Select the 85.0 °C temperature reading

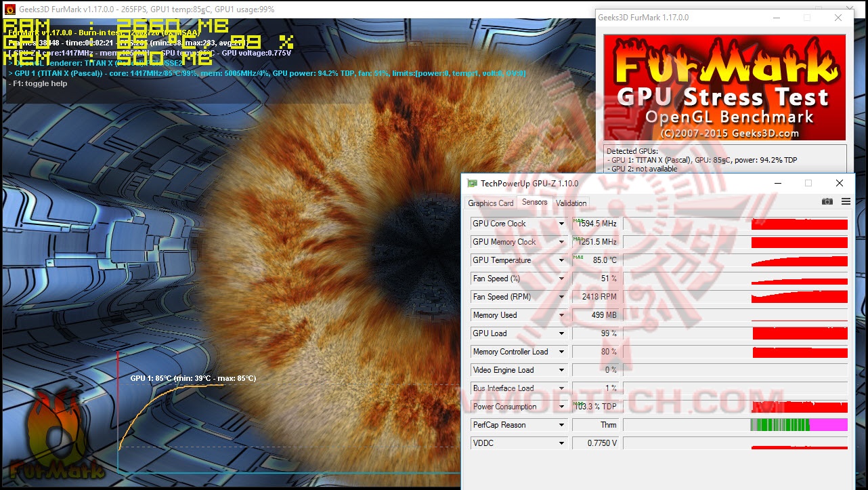coord(596,260)
